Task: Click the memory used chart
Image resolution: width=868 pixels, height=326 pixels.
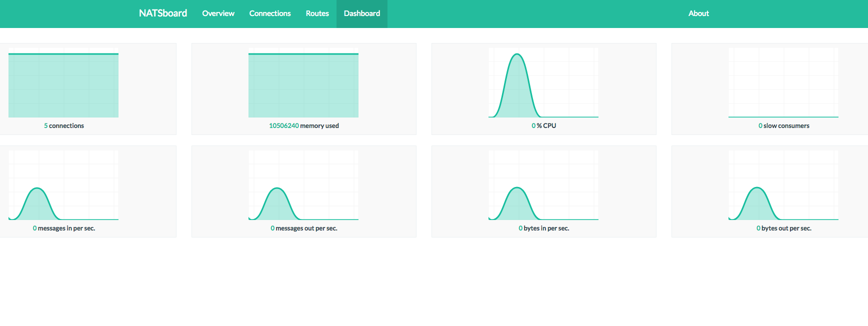Action: (x=303, y=83)
